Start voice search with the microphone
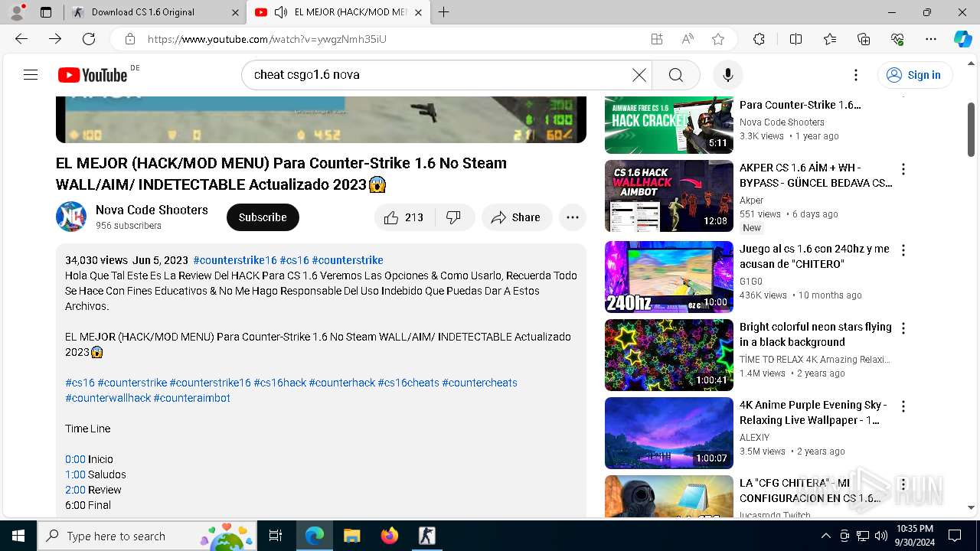Screen dimensions: 980x551 (727, 74)
